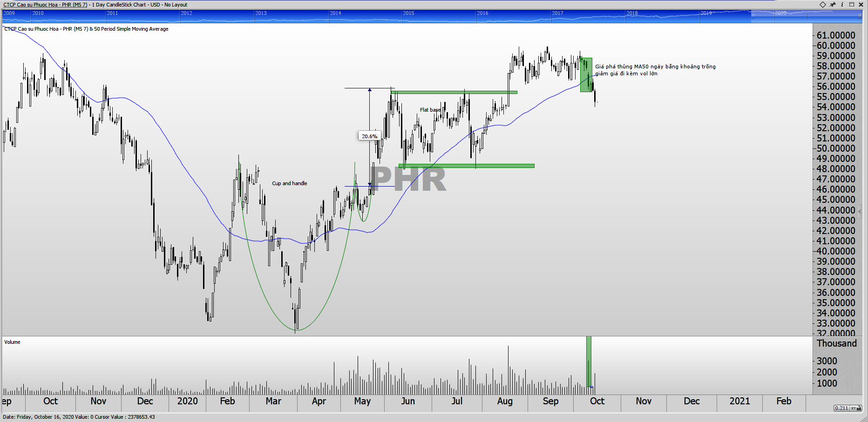The height and width of the screenshot is (422, 868).
Task: Click the 20.6% measurement label
Action: pos(369,136)
